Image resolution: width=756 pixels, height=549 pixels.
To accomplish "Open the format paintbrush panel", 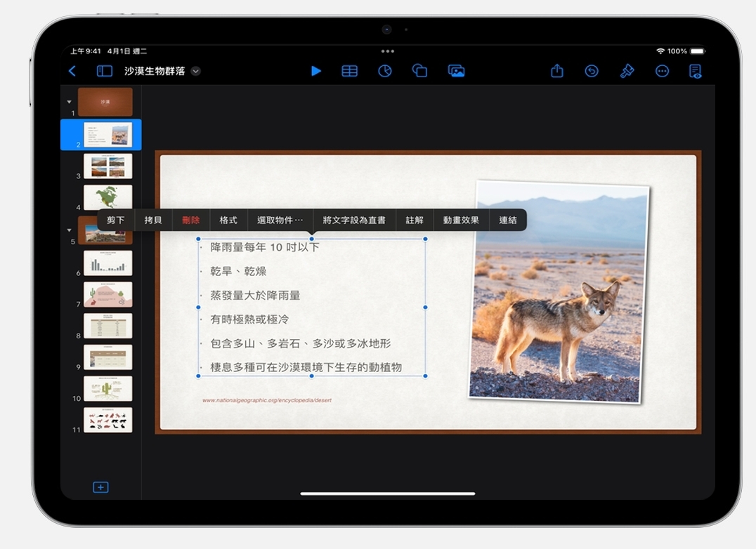I will tap(627, 71).
